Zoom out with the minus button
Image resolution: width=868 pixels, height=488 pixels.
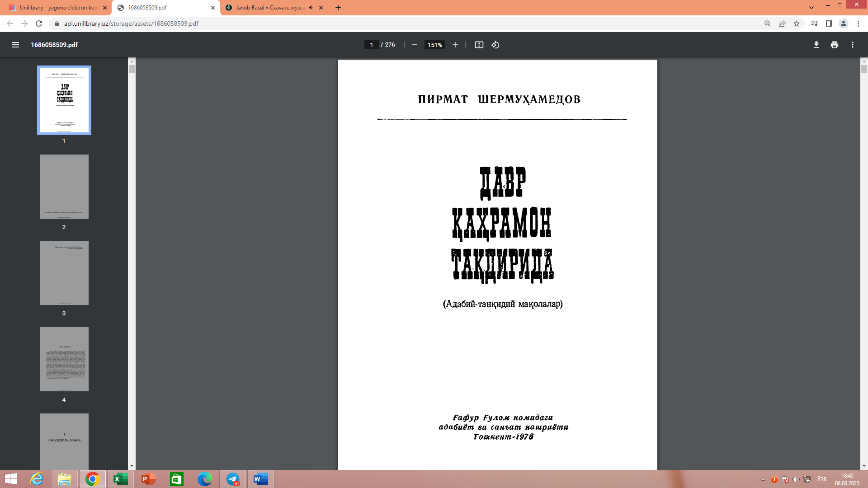tap(414, 45)
